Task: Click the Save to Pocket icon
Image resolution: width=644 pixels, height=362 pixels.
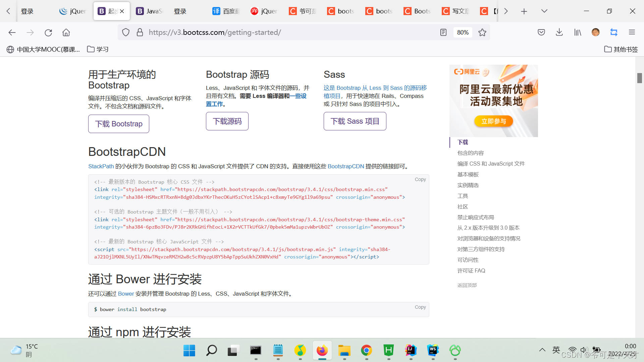Action: pyautogui.click(x=541, y=33)
